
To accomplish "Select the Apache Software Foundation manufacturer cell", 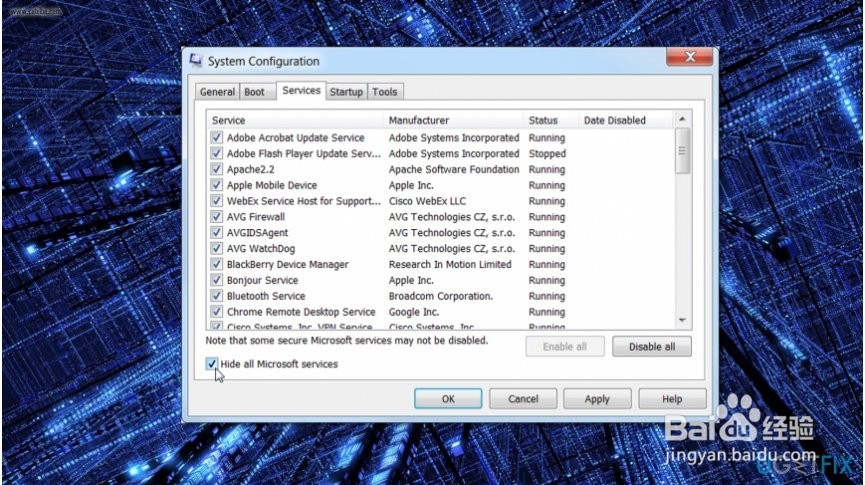I will pos(454,169).
